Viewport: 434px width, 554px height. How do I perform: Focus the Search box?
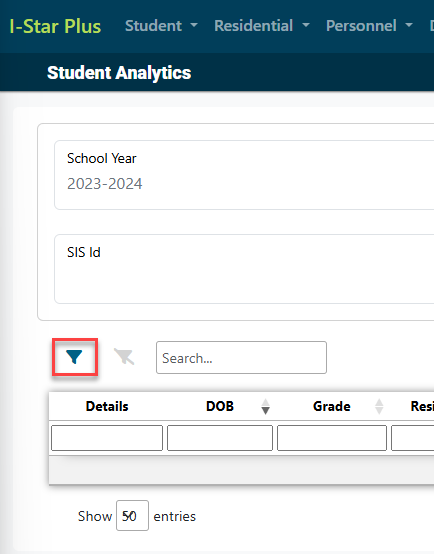[x=241, y=357]
